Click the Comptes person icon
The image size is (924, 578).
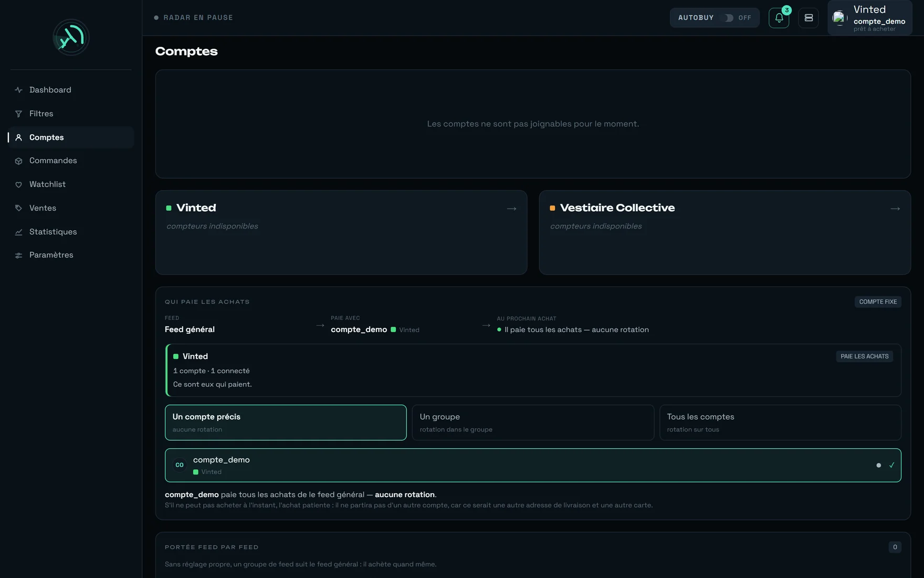[x=18, y=137]
